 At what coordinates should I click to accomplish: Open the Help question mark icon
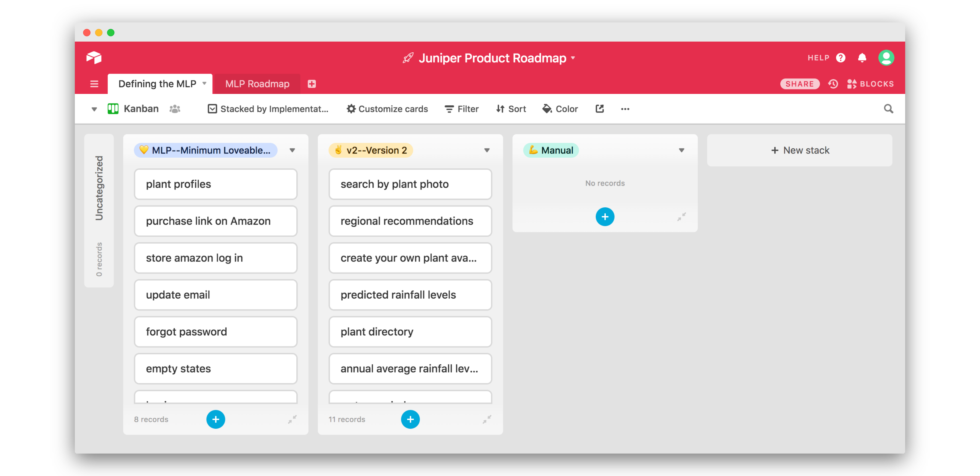tap(841, 58)
